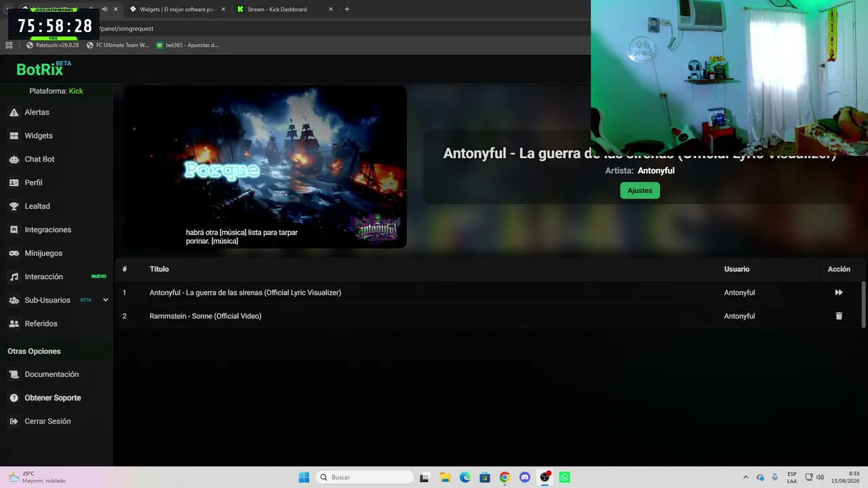Open the browser apps grid icon

tap(9, 45)
